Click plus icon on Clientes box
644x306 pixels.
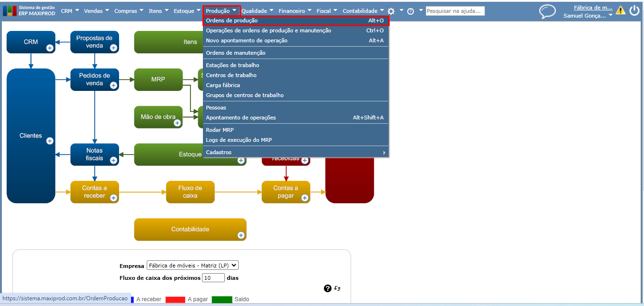50,141
